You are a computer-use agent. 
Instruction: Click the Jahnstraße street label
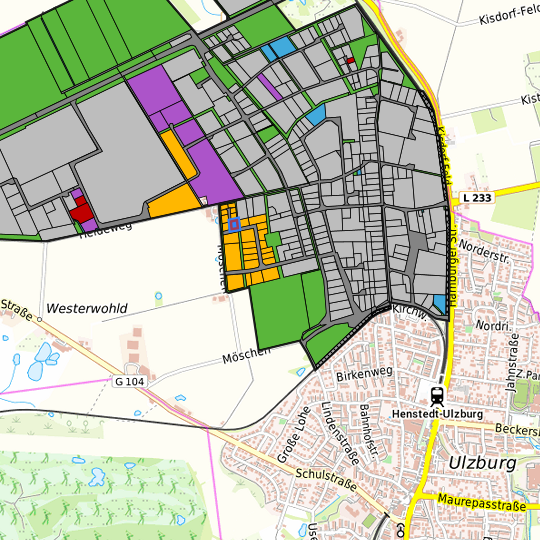(512, 362)
